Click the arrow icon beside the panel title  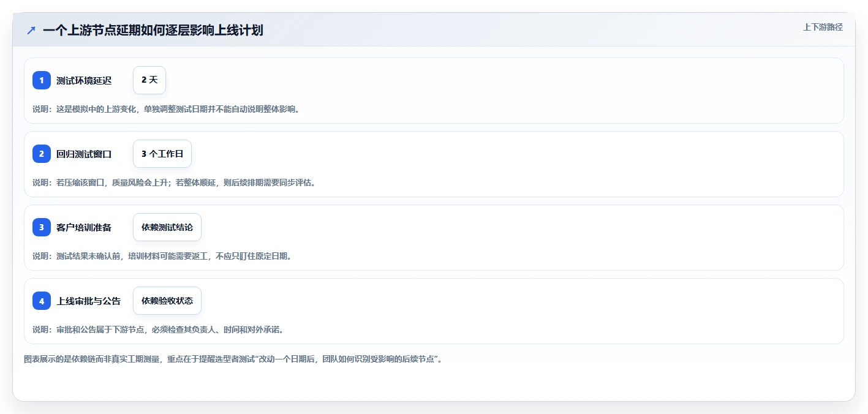(x=31, y=30)
